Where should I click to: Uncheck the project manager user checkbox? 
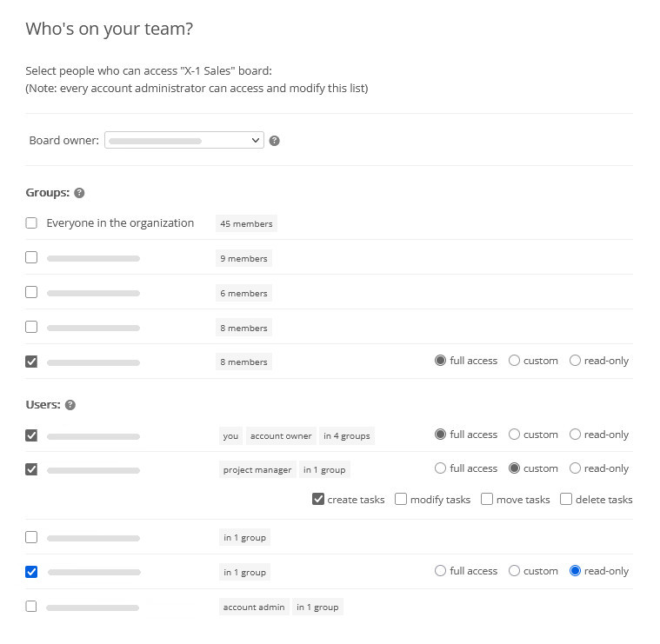[x=31, y=469]
